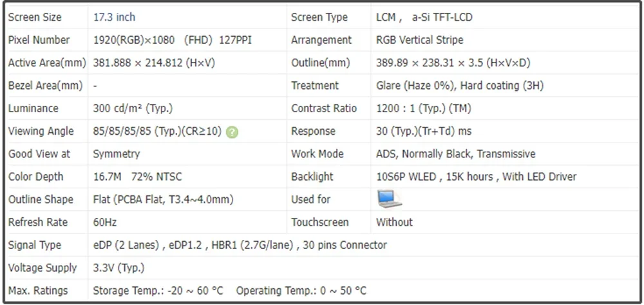Click the laptop icon in Used for row
The width and height of the screenshot is (644, 305).
click(x=389, y=199)
